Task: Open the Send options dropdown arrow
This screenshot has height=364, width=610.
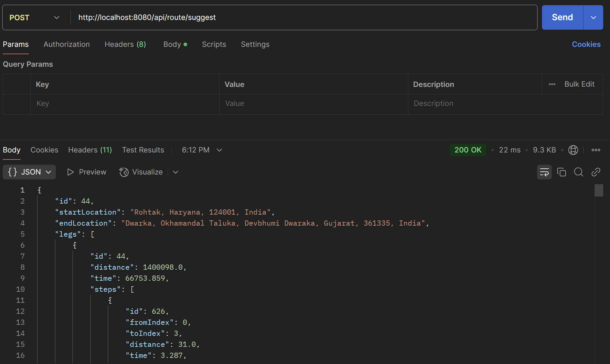Action: pos(593,17)
